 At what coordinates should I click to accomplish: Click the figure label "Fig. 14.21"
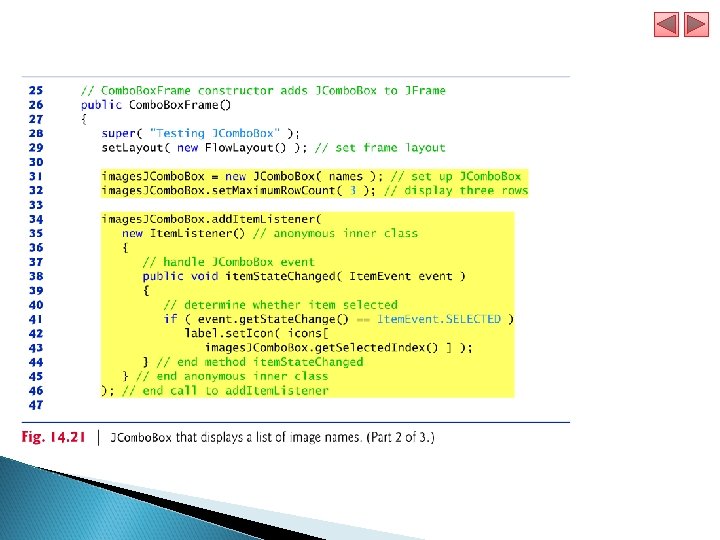(x=53, y=437)
